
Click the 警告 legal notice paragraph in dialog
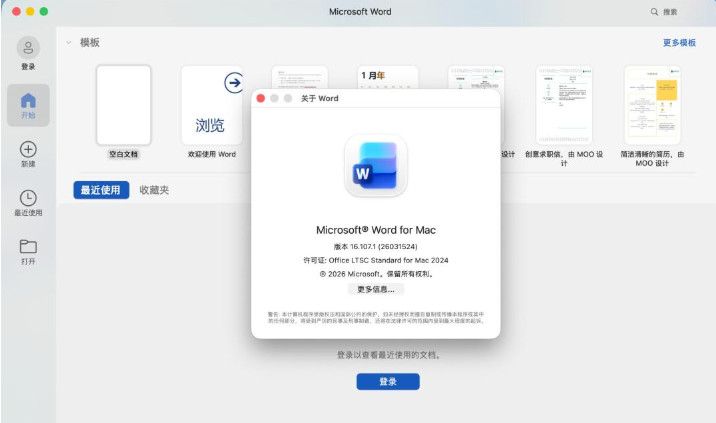click(375, 317)
